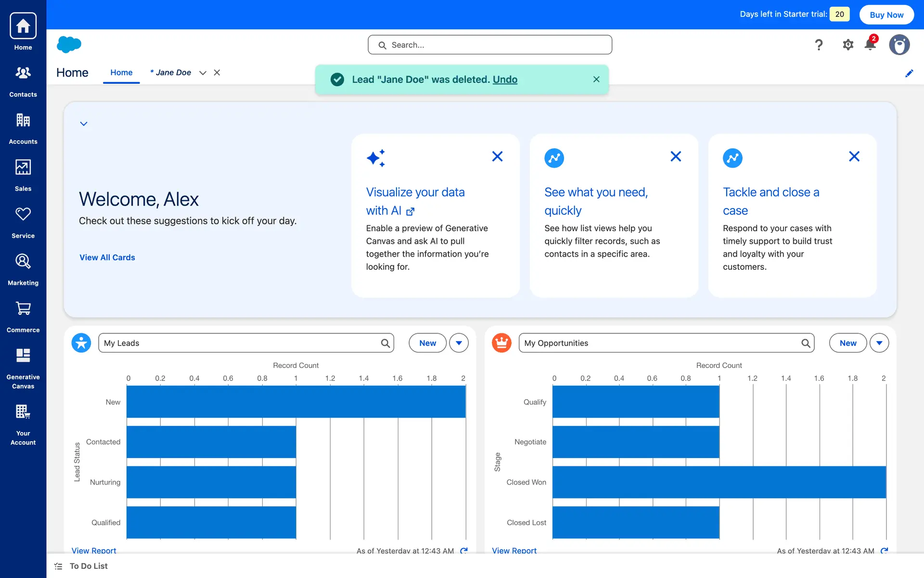The width and height of the screenshot is (924, 578).
Task: Open the notifications bell
Action: 870,45
